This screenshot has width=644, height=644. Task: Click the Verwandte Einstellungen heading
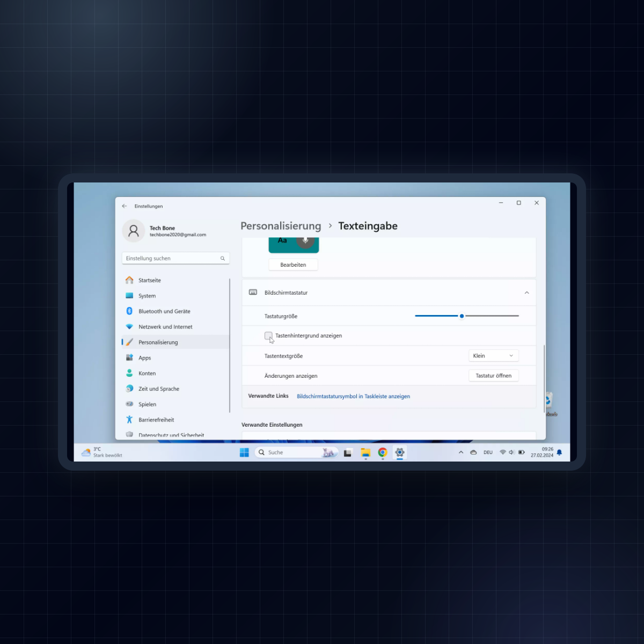tap(272, 425)
